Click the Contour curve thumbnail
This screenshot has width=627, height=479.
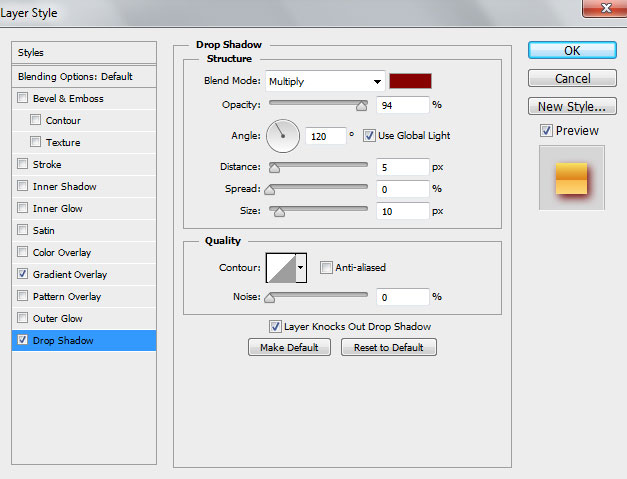coord(281,267)
